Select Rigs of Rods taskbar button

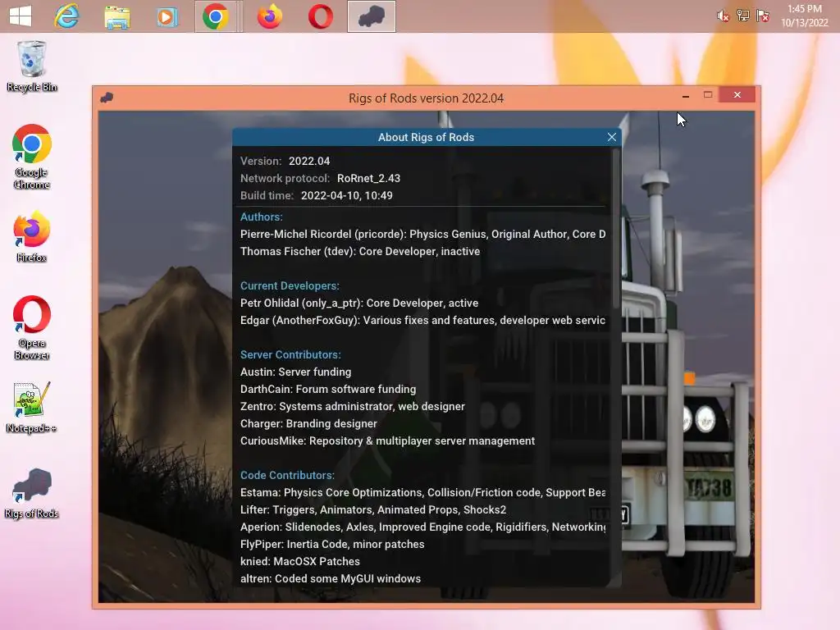(372, 16)
